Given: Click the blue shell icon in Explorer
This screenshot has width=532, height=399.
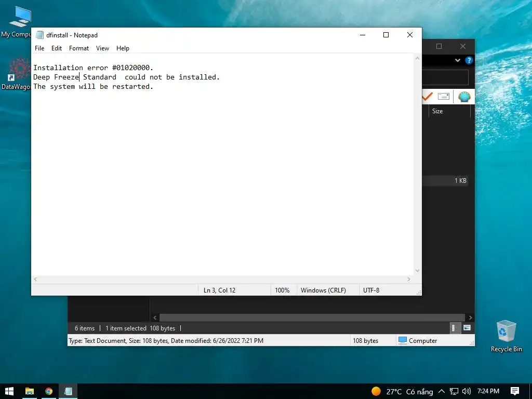Looking at the screenshot, I should pyautogui.click(x=464, y=97).
